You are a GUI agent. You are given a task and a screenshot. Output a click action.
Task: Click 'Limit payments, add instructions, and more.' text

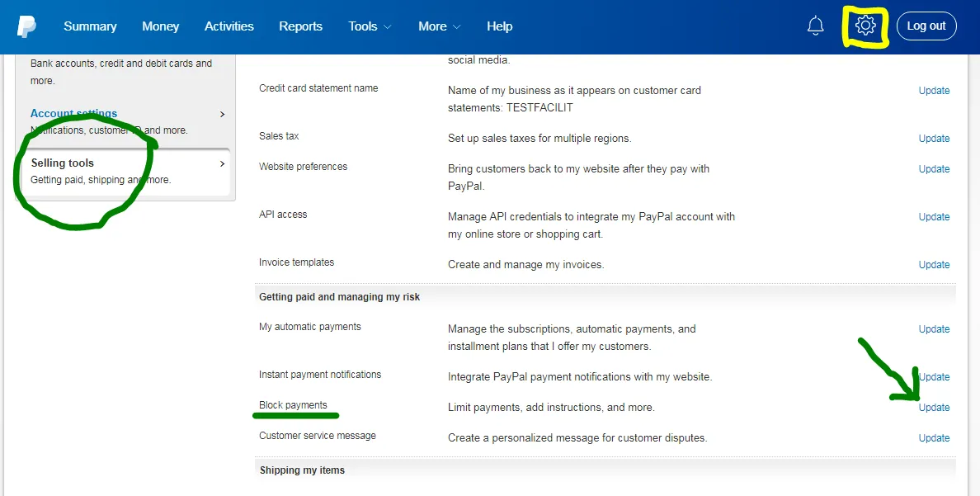pyautogui.click(x=551, y=407)
